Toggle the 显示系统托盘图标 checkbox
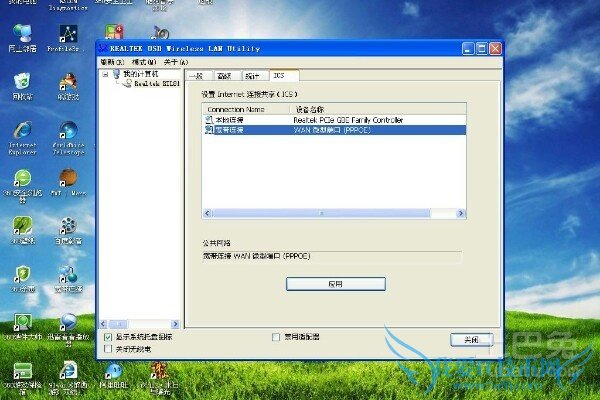Viewport: 600px width, 400px height. (108, 337)
